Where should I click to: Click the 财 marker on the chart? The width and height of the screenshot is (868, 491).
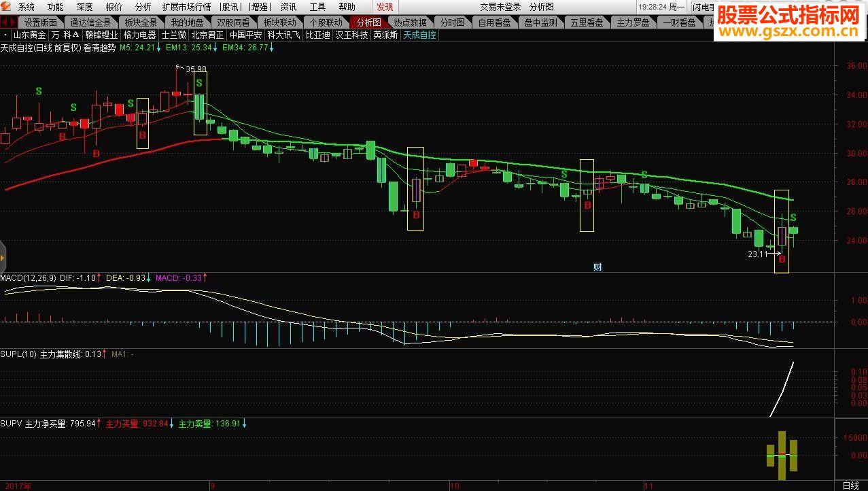[597, 267]
